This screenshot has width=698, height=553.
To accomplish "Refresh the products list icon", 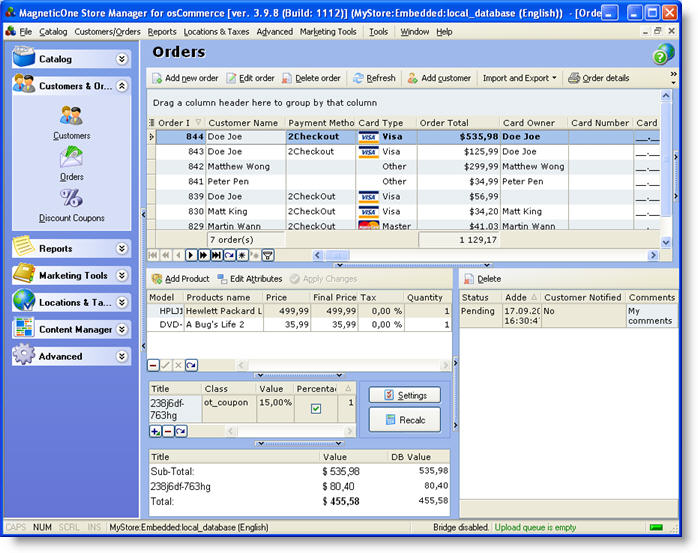I will click(x=191, y=366).
